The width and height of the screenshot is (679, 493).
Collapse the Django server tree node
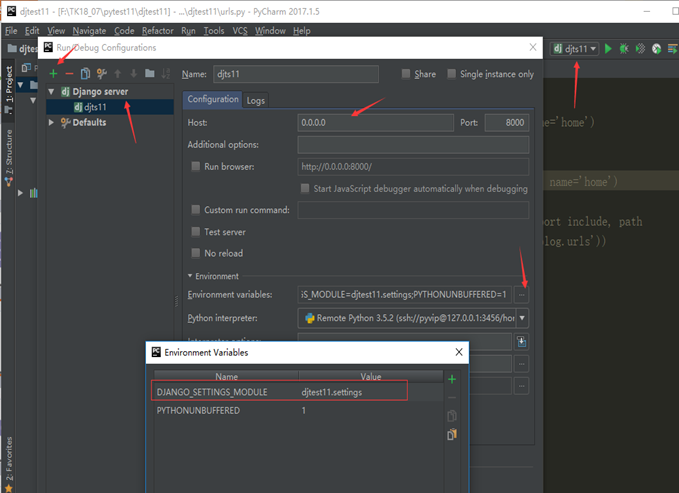52,91
